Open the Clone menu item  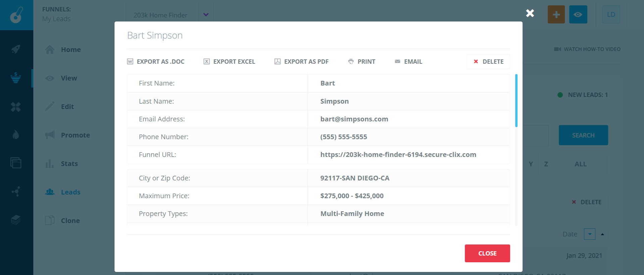coord(70,221)
